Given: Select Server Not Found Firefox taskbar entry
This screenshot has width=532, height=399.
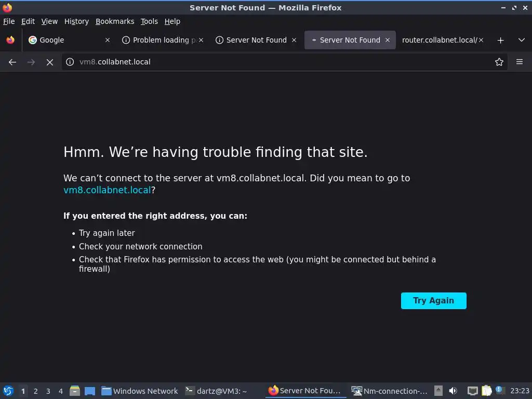Looking at the screenshot, I should (x=304, y=391).
